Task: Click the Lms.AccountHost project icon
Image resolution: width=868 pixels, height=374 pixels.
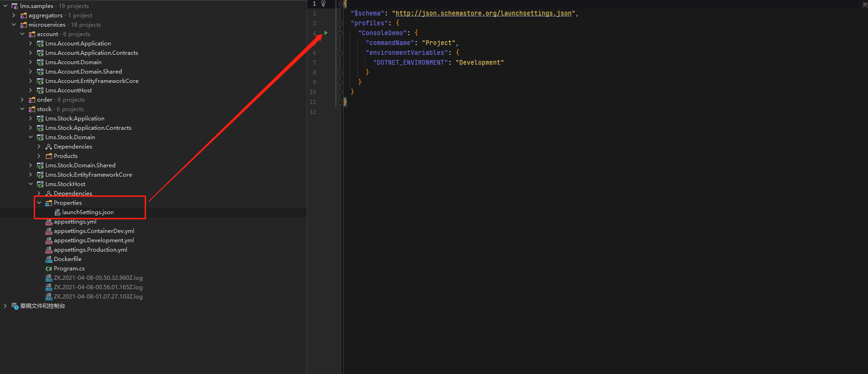Action: [x=40, y=90]
